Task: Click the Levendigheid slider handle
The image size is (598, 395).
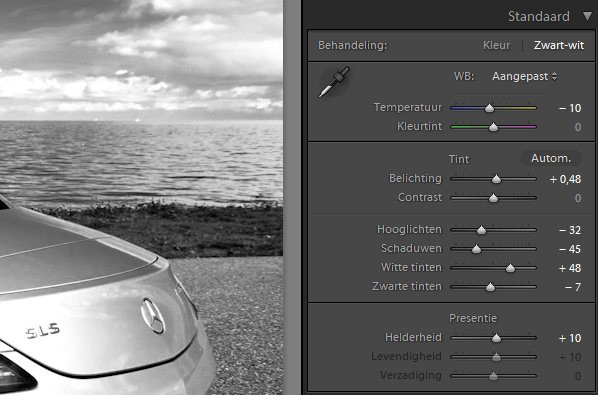Action: (x=496, y=357)
